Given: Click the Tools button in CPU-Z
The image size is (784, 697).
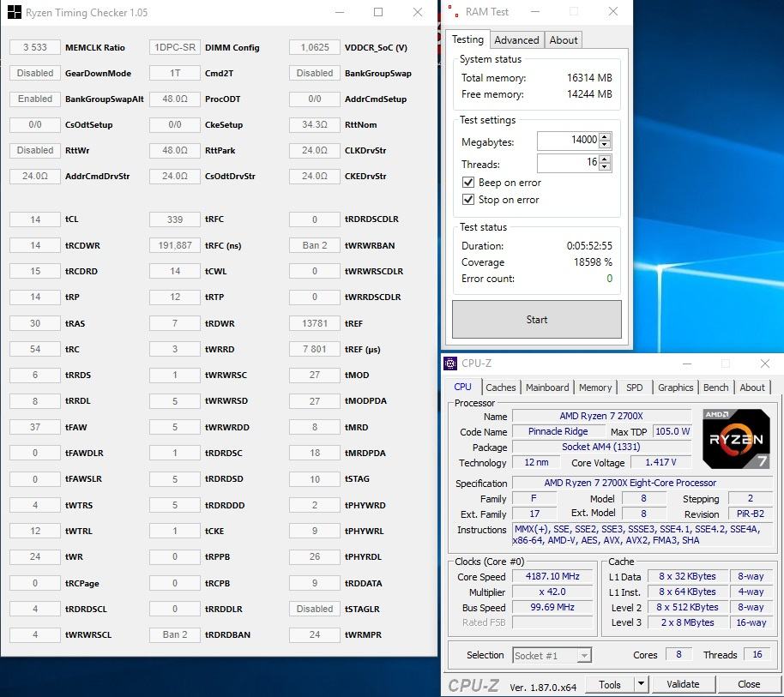Looking at the screenshot, I should (x=610, y=684).
